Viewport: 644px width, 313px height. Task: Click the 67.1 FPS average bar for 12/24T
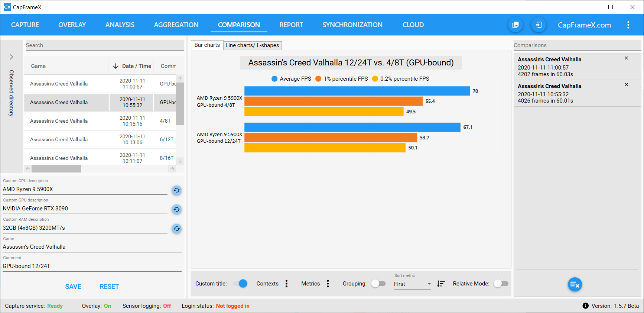coord(352,127)
